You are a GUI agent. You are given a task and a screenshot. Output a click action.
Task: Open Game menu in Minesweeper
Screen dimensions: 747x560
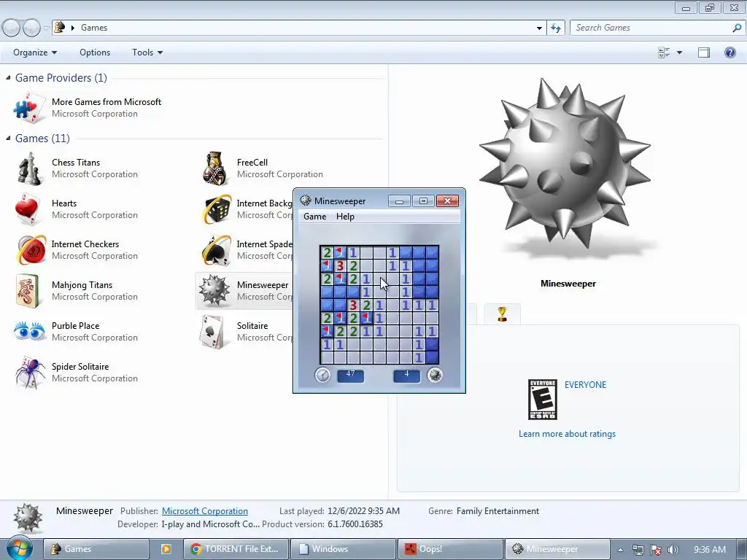point(315,217)
